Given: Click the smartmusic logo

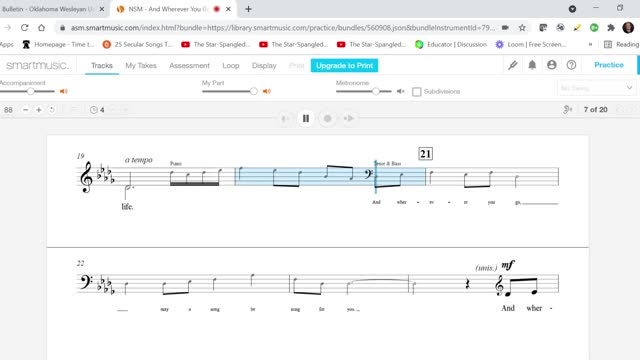Looking at the screenshot, I should (38, 65).
